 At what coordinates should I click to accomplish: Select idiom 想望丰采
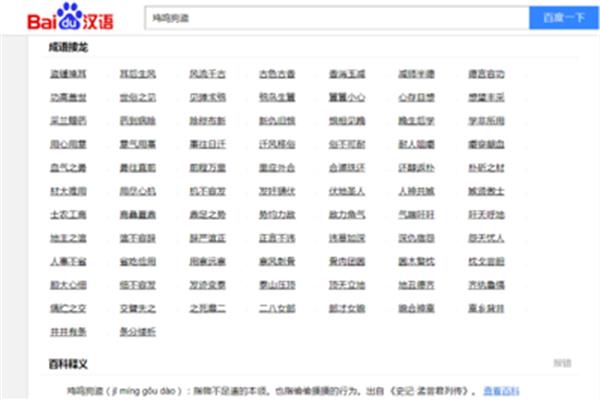point(486,97)
